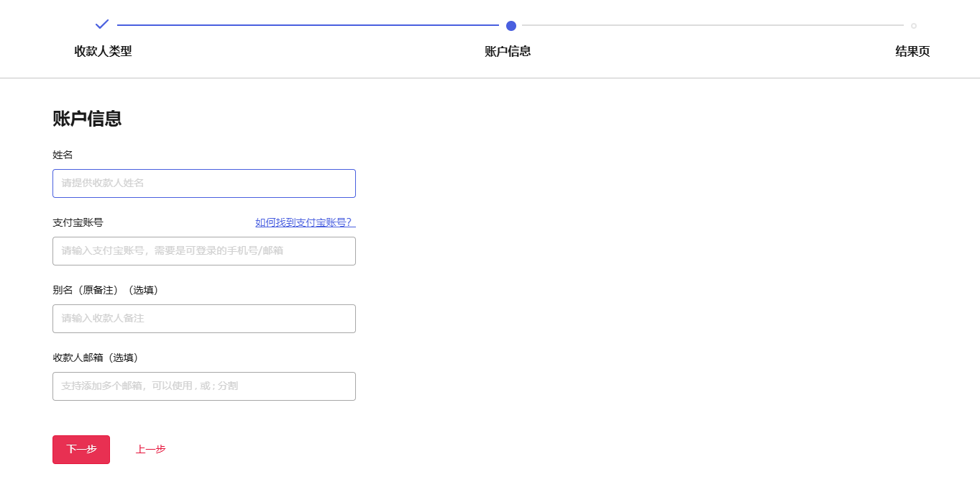The height and width of the screenshot is (495, 980).
Task: Click the 支付宝账号 field label
Action: coord(78,222)
